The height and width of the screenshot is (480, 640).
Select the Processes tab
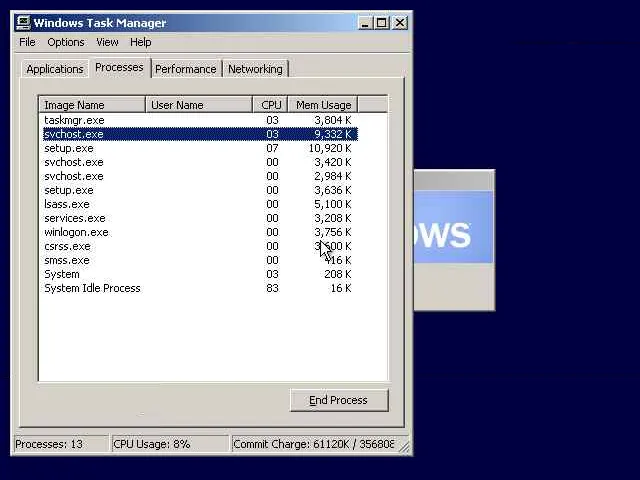pos(119,67)
